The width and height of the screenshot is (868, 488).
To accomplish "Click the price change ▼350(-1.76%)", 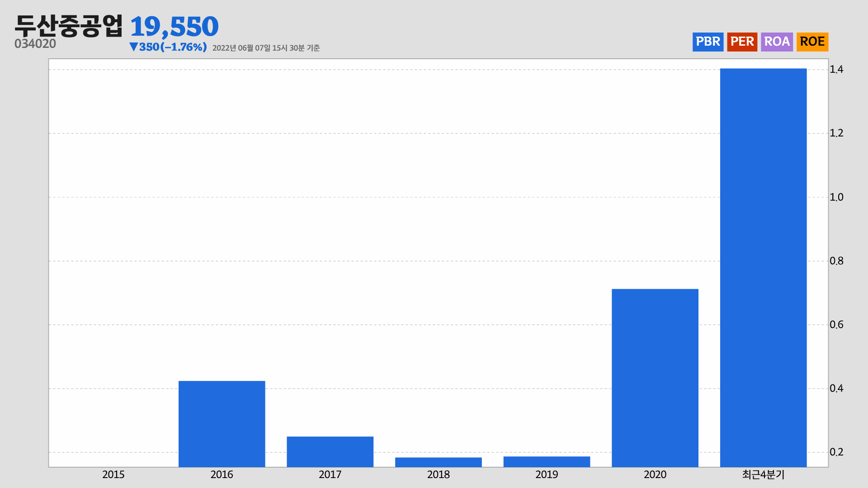I will tap(168, 47).
